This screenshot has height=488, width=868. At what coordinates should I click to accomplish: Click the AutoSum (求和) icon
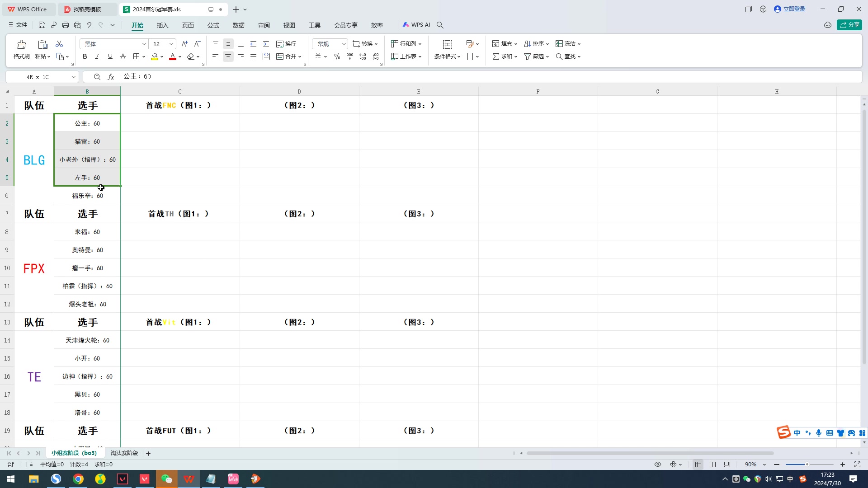click(x=496, y=56)
